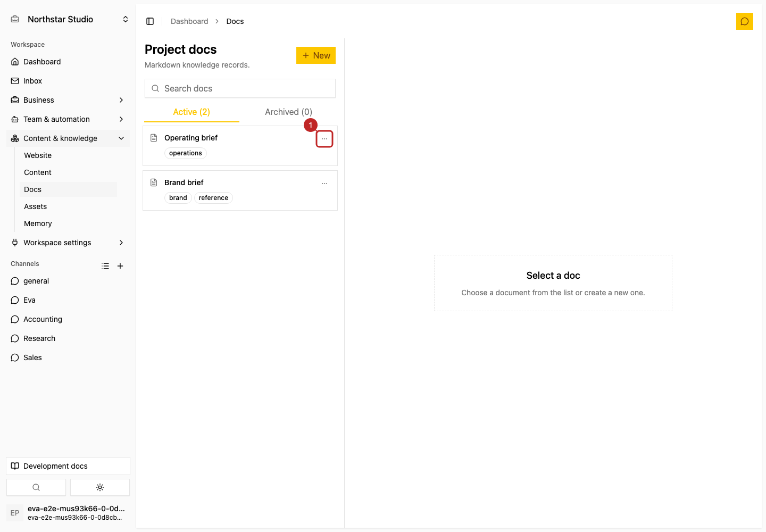
Task: Open more options for Brand brief
Action: click(324, 184)
